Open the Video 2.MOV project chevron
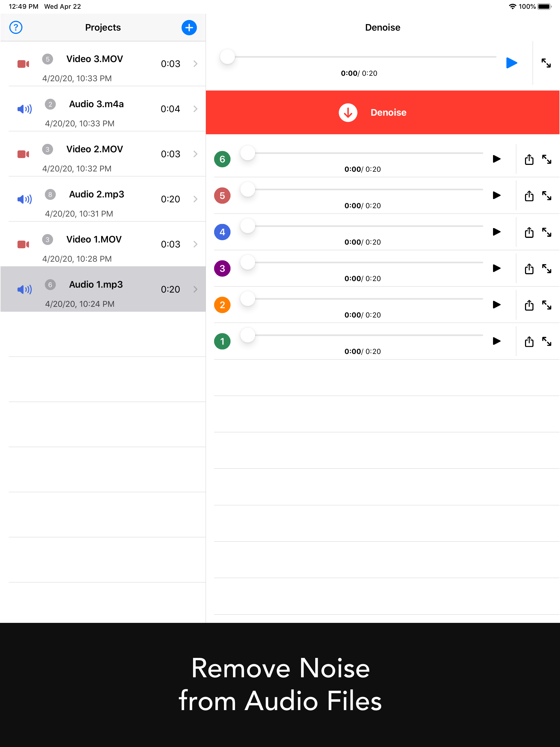The height and width of the screenshot is (747, 560). (x=196, y=154)
